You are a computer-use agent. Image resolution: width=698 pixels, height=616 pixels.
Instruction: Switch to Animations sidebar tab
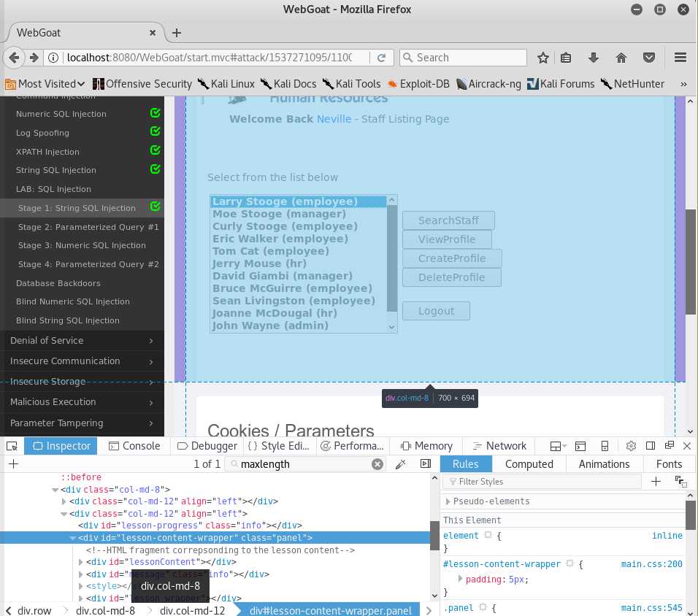(x=604, y=464)
